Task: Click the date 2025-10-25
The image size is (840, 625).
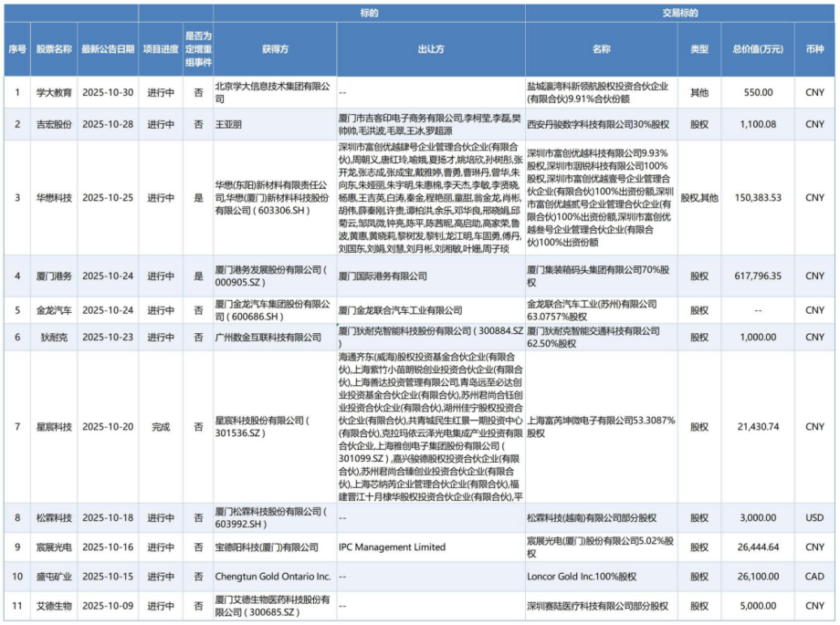Action: coord(108,198)
